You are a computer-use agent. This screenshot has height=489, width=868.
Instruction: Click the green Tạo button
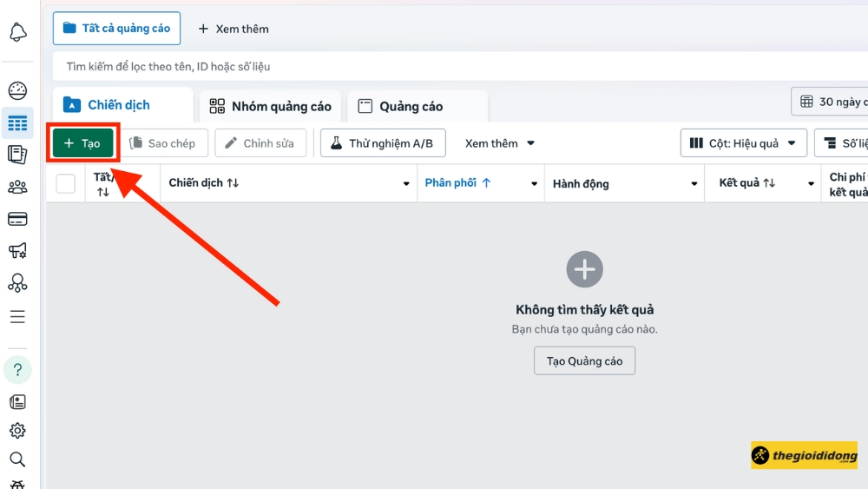pos(82,143)
